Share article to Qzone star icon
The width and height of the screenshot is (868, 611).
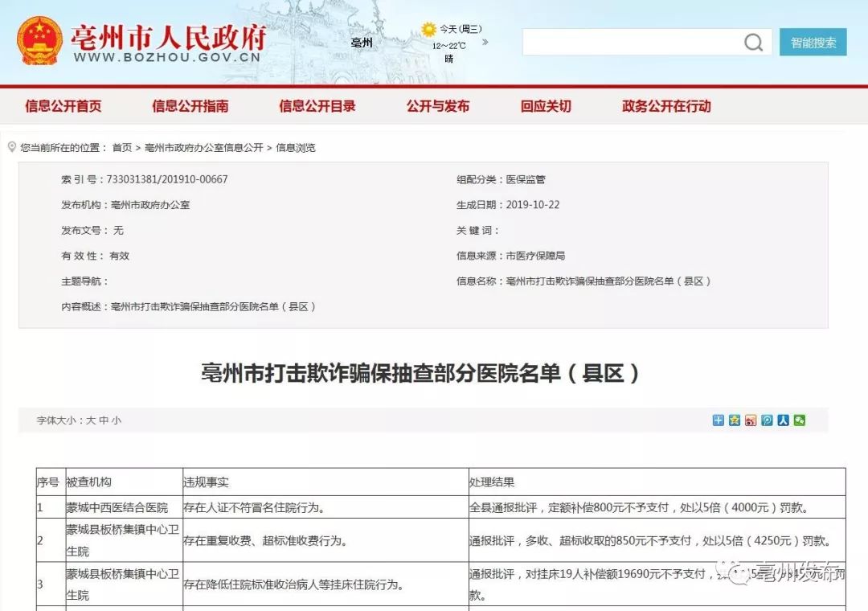pyautogui.click(x=734, y=420)
